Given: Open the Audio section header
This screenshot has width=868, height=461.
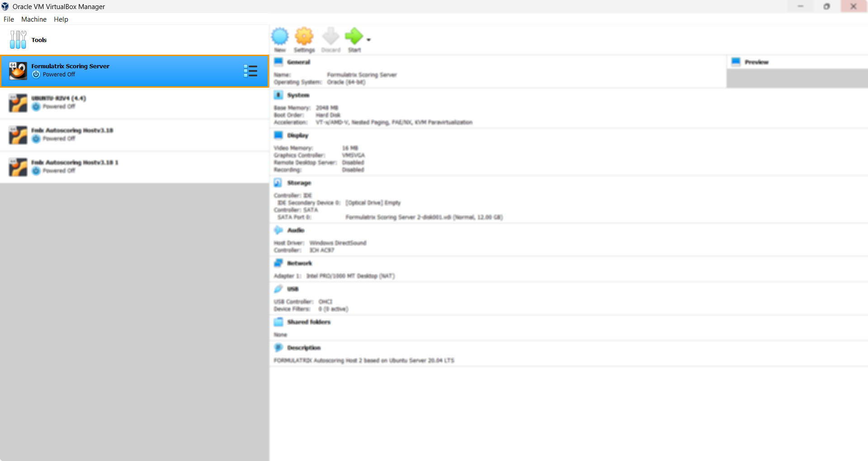Looking at the screenshot, I should point(296,230).
